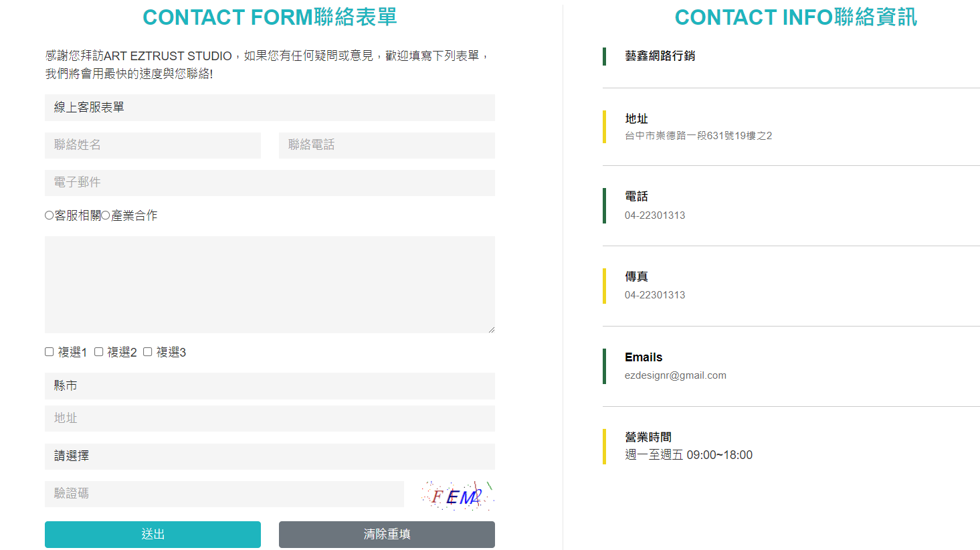The image size is (980, 550).
Task: Enable the 複選3 checkbox
Action: point(148,352)
